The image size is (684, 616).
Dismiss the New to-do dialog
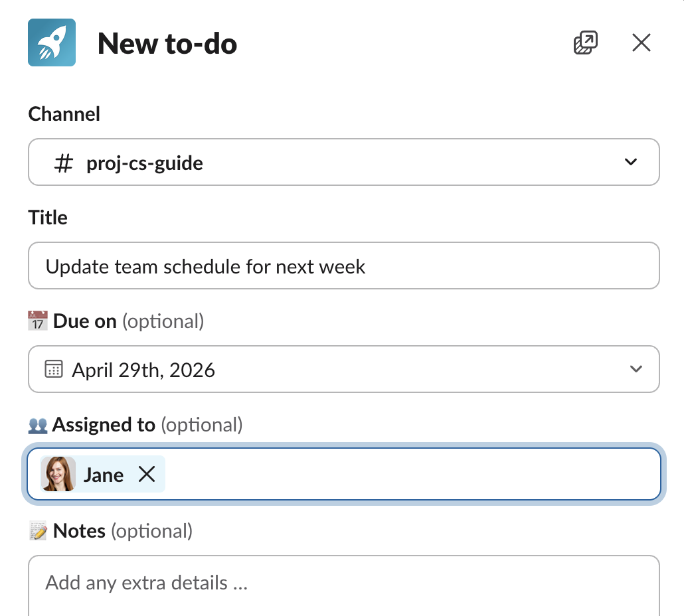641,42
